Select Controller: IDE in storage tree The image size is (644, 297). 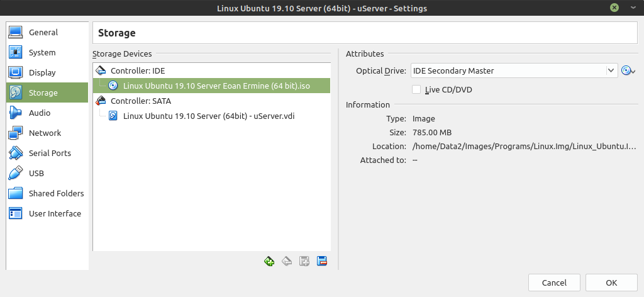point(211,70)
